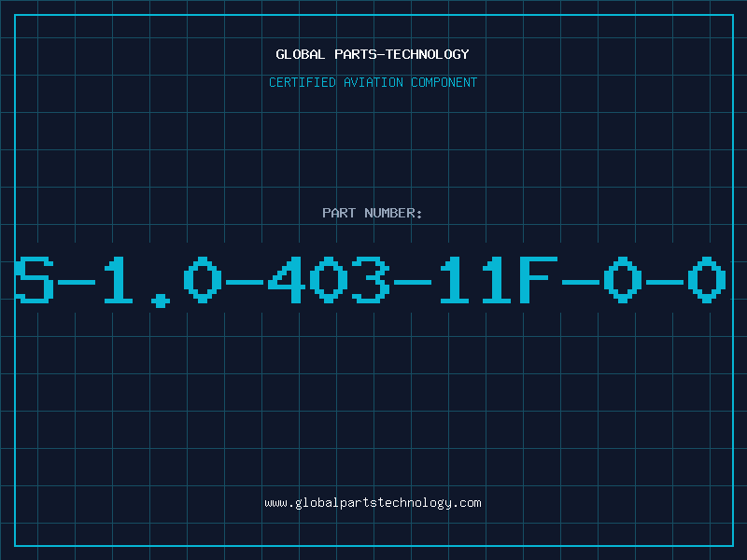Click the part number S-1.0-403-11F-0-0
Viewport: 747px width, 560px height.
[371, 281]
